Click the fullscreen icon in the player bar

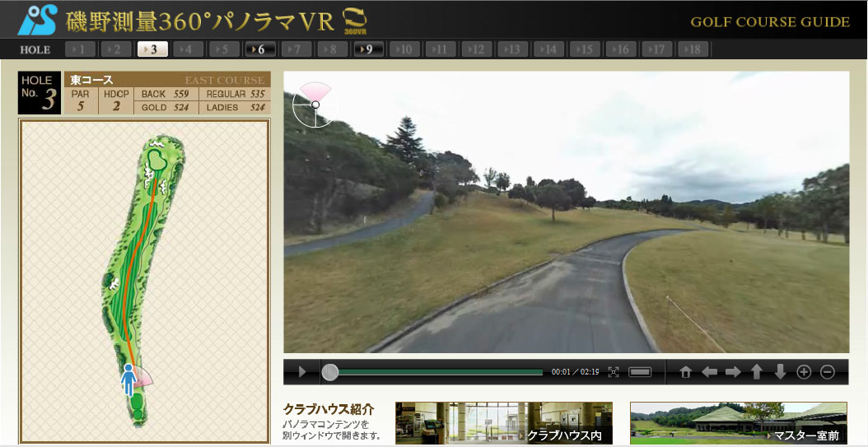pyautogui.click(x=614, y=372)
